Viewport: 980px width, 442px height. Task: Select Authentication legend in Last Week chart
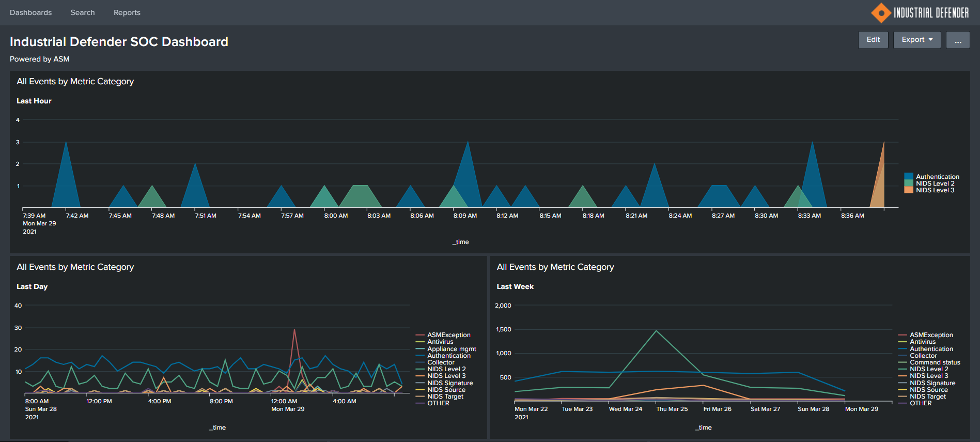(926, 349)
